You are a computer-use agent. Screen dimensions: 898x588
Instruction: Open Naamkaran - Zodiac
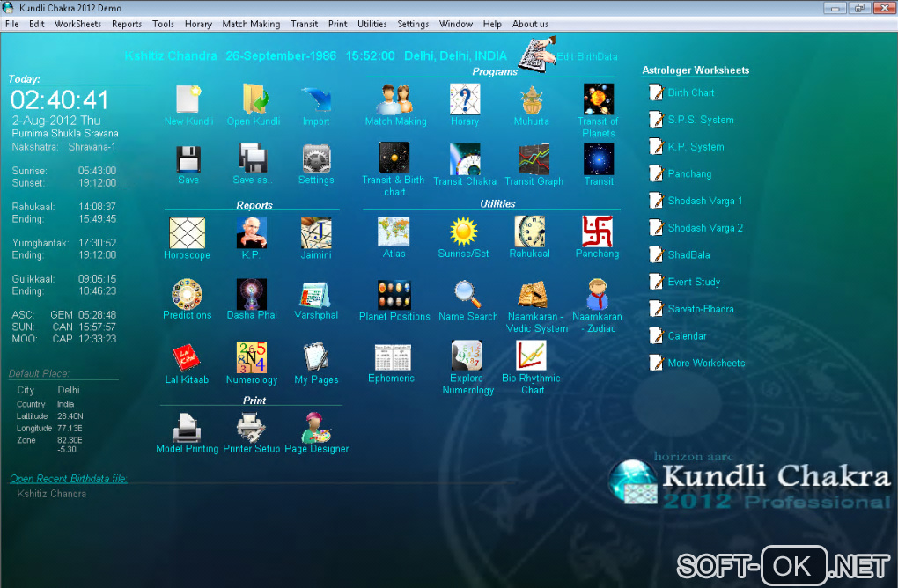597,294
